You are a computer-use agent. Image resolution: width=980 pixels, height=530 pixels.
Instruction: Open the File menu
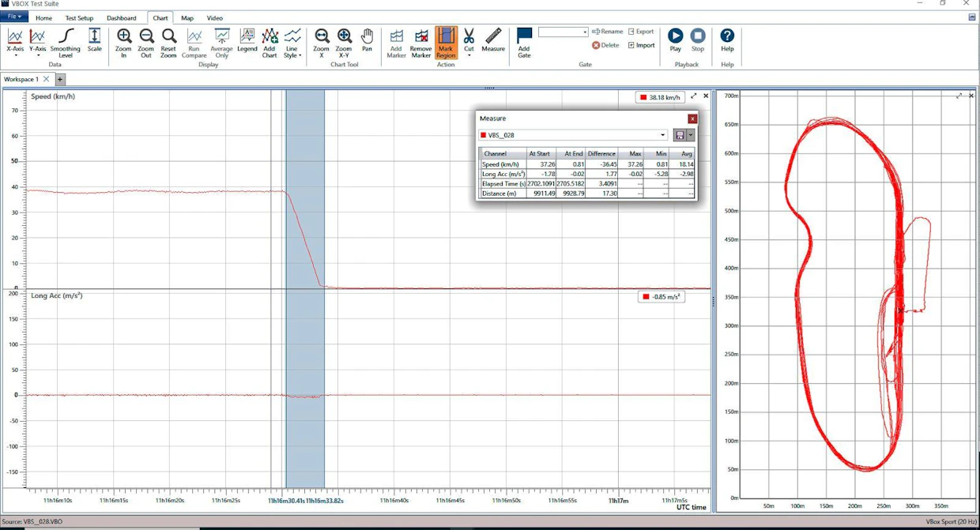pyautogui.click(x=14, y=17)
